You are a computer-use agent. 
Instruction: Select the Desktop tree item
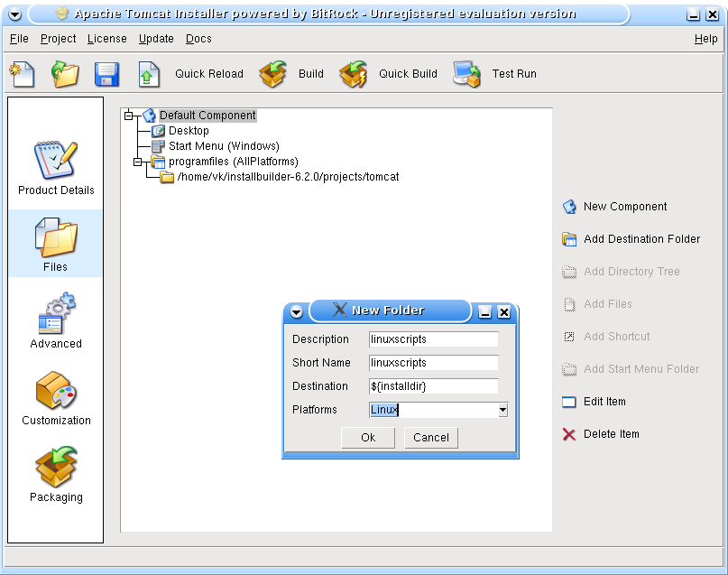(x=189, y=131)
